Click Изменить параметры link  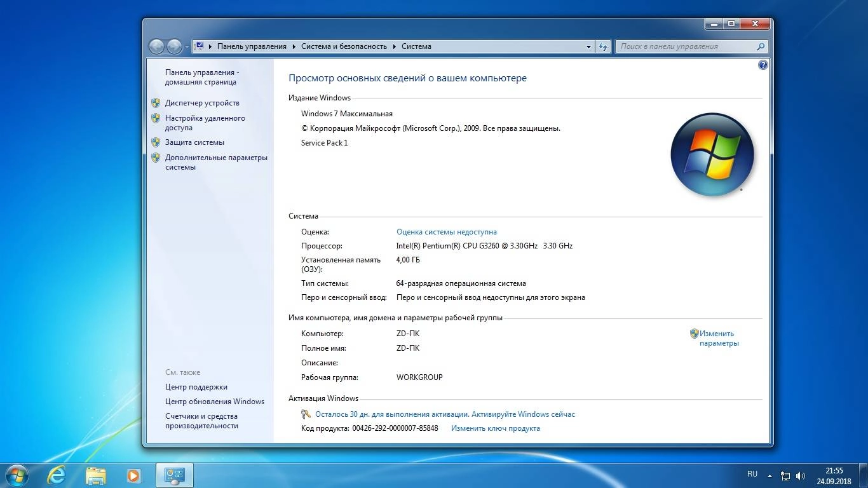[719, 338]
